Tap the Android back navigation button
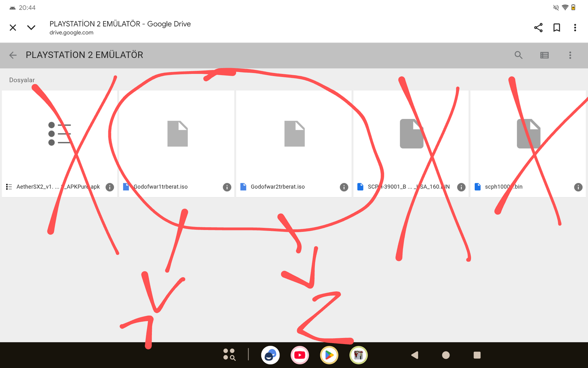 click(415, 355)
